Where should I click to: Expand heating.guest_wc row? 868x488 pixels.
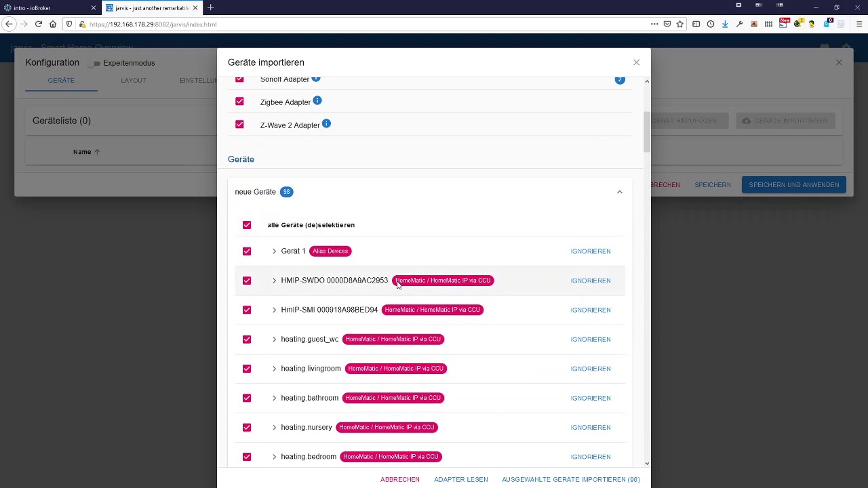point(274,339)
